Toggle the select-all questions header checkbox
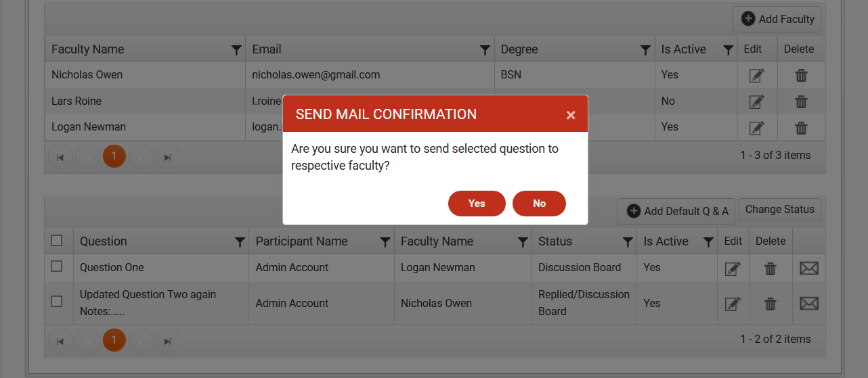The width and height of the screenshot is (868, 378). (57, 240)
